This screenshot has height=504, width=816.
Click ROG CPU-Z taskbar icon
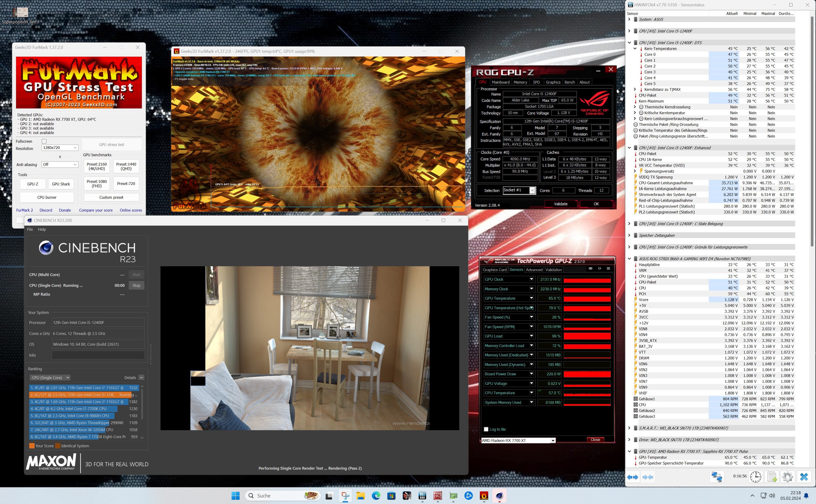tap(438, 496)
